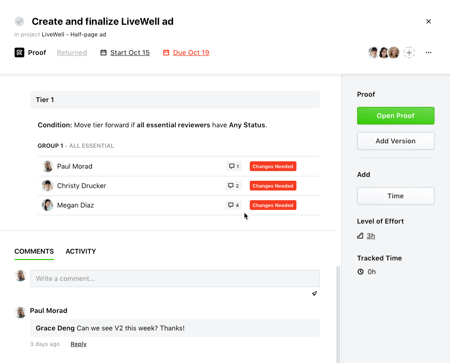Reply to Paul Morad's comment
The image size is (450, 363).
point(79,344)
